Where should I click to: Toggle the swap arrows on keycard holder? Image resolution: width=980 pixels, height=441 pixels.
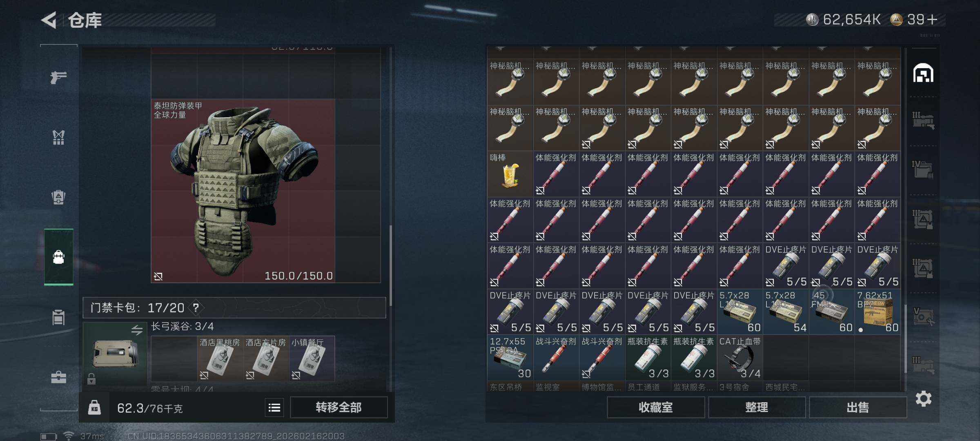tap(137, 330)
